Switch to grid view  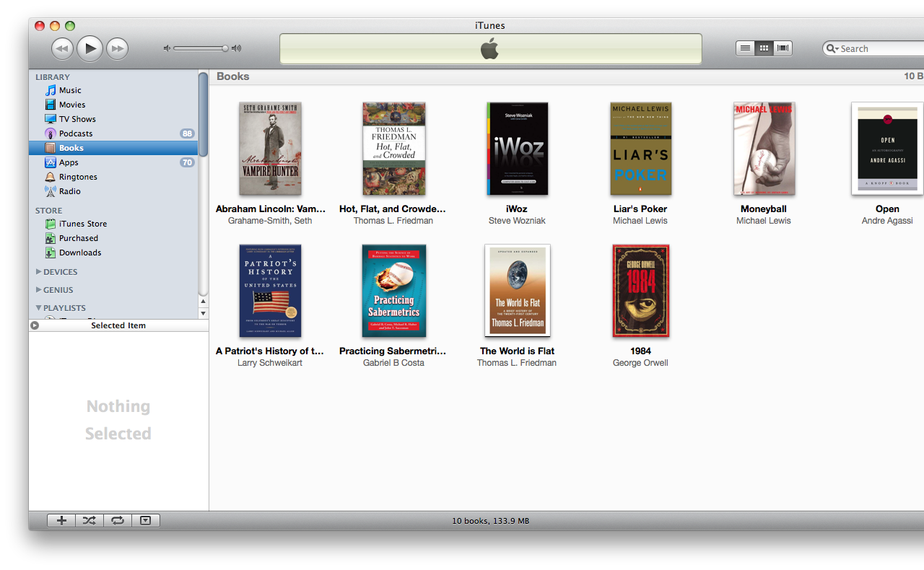coord(764,48)
